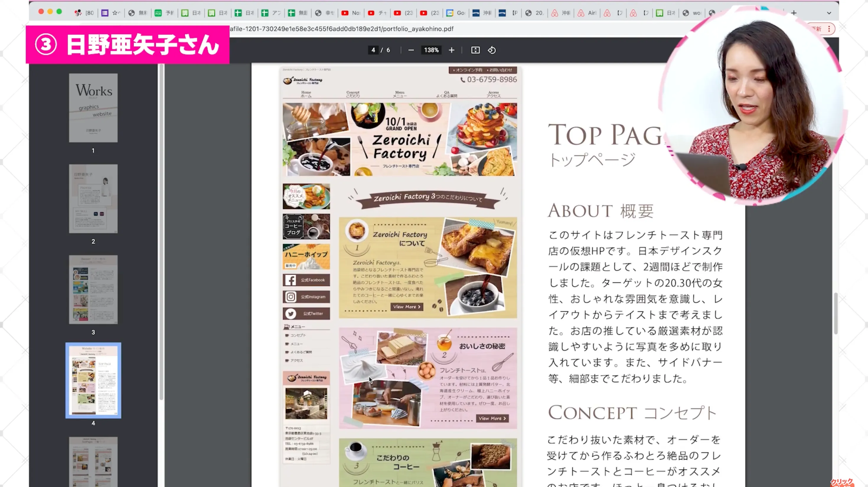The image size is (868, 487).
Task: Click the Facebook icon in the site sidebar
Action: 291,280
